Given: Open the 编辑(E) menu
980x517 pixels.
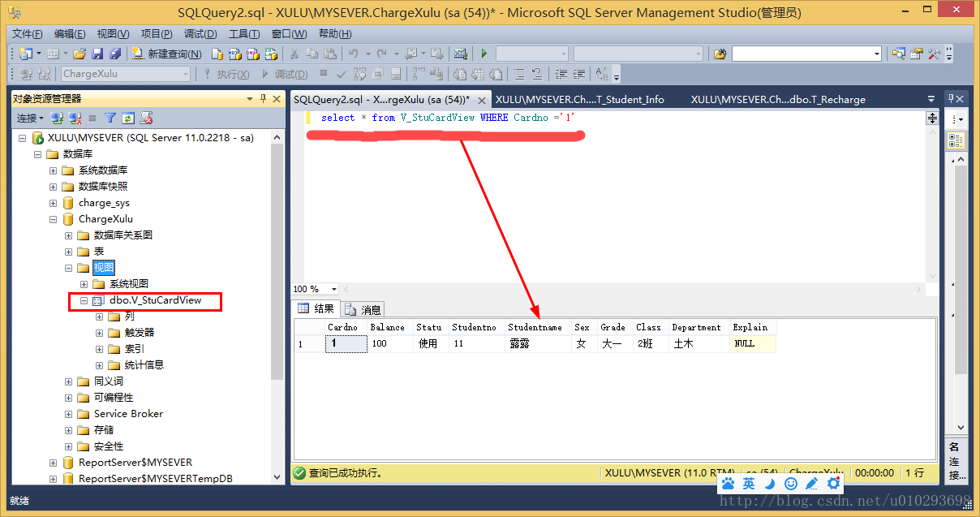Looking at the screenshot, I should 70,33.
